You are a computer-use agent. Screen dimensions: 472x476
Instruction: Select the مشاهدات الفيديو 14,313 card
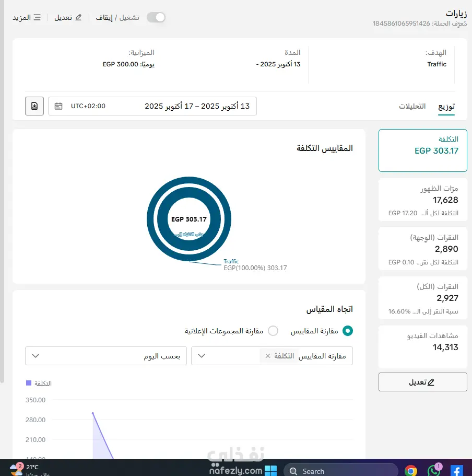pos(422,346)
